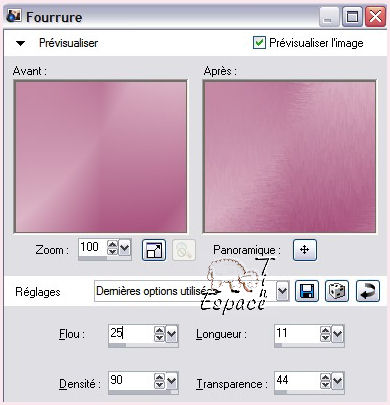The height and width of the screenshot is (405, 390).
Task: Click inside the Flou input field
Action: [x=131, y=333]
